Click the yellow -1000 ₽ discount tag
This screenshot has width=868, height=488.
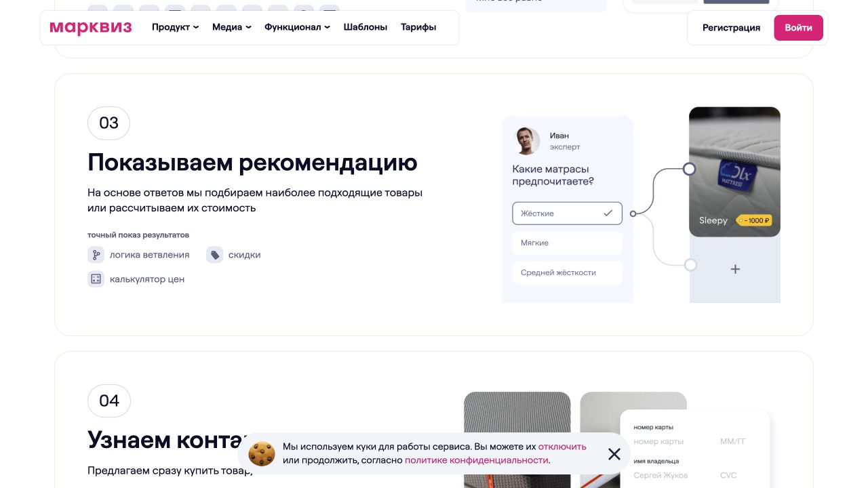(x=754, y=220)
